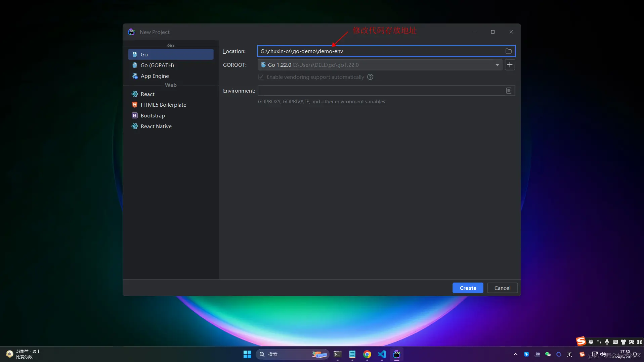Open the volume control in tray

point(603,354)
